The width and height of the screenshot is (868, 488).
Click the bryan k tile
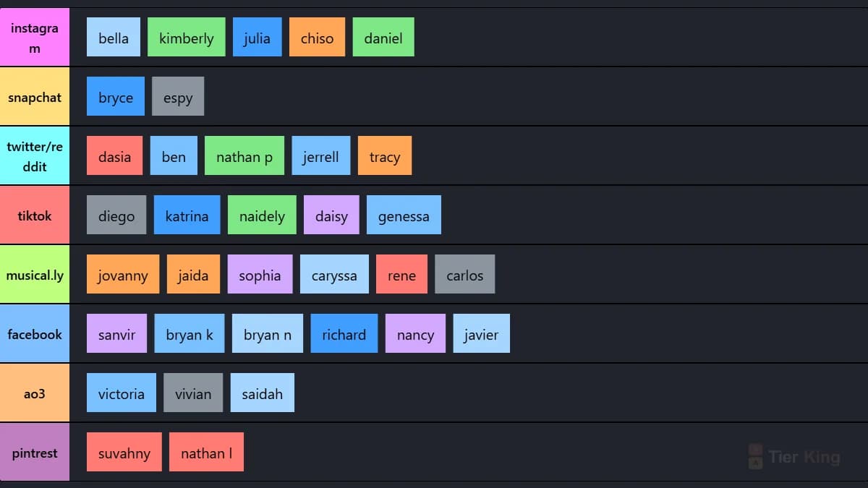190,334
